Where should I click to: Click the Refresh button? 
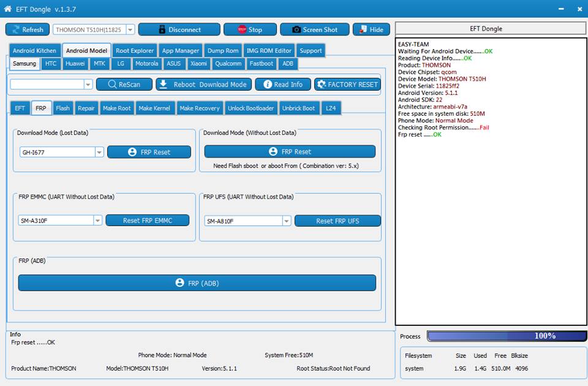[28, 29]
